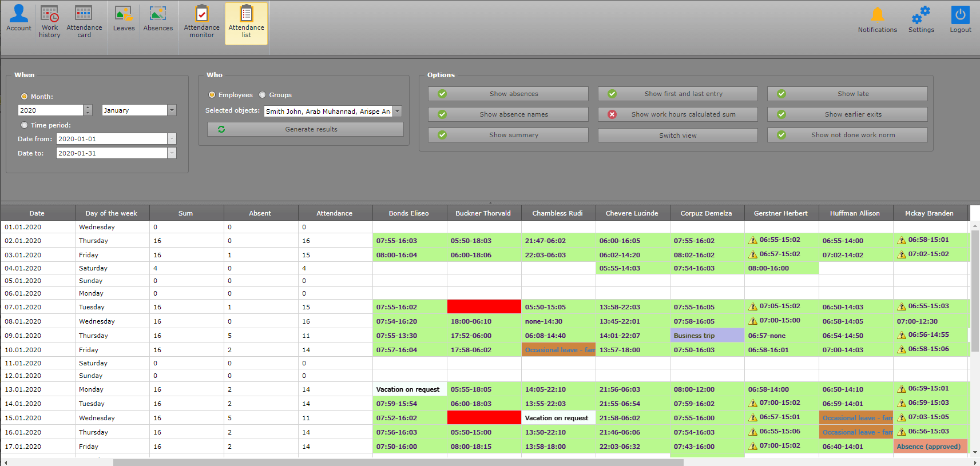Viewport: 980px width, 466px height.
Task: Open the Attendance card view
Action: (84, 21)
